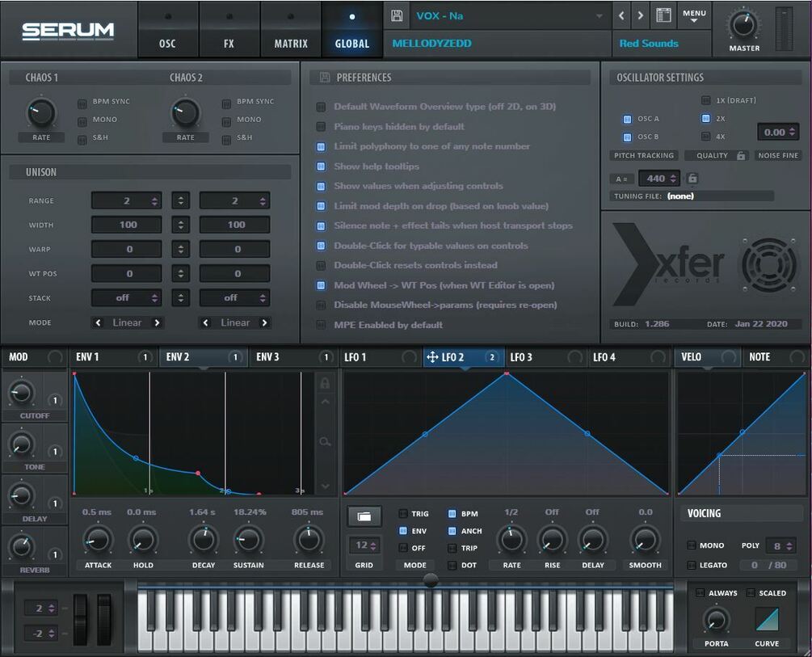Click the envelope Attack knob

97,540
